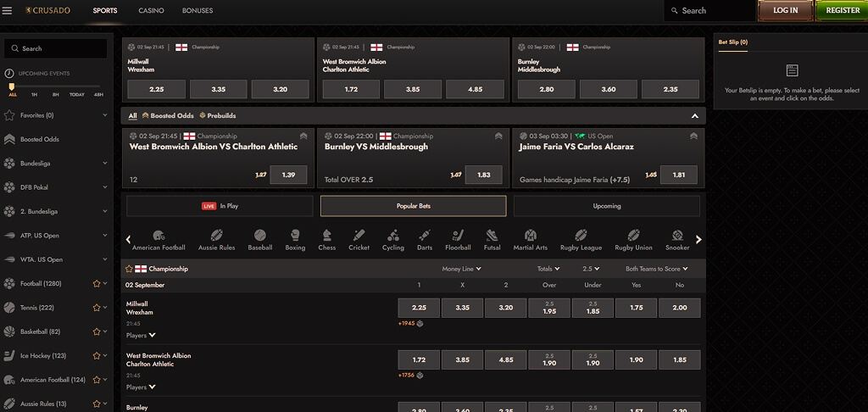This screenshot has height=412, width=868.
Task: Click boost icon on Jaime Faria card
Action: coord(693,136)
